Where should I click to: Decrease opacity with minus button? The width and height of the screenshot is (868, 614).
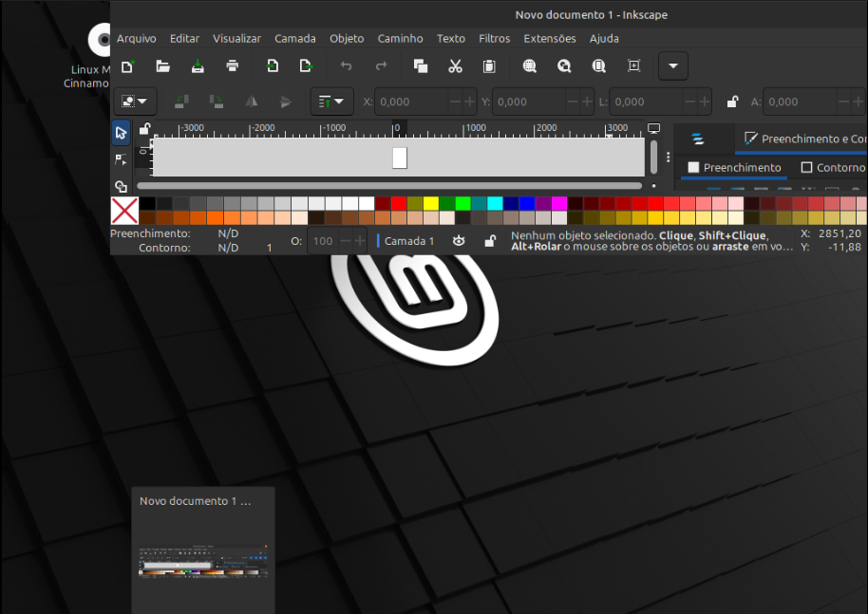tap(346, 241)
